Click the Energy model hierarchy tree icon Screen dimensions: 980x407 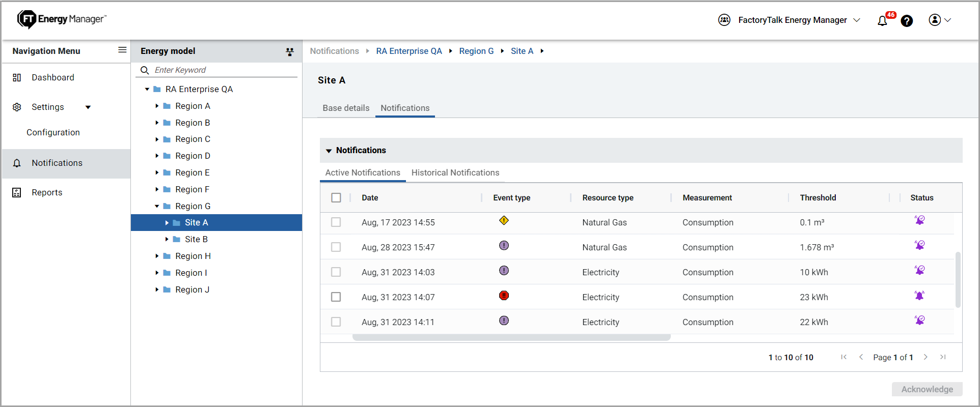click(x=290, y=51)
